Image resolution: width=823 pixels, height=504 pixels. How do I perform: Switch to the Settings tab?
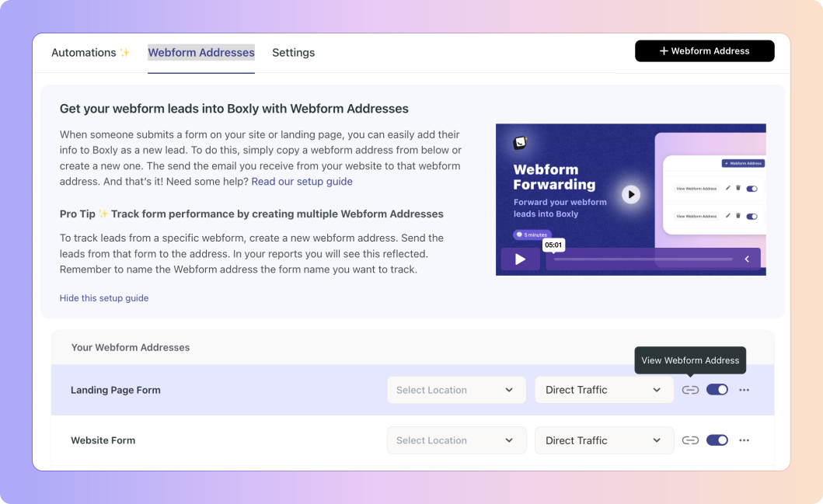click(294, 53)
